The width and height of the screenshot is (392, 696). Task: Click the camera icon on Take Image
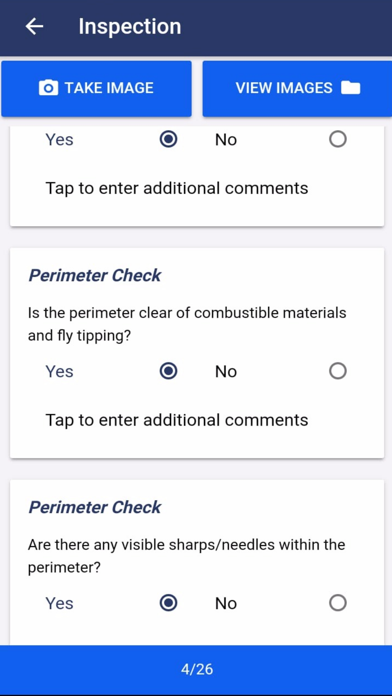pos(48,88)
